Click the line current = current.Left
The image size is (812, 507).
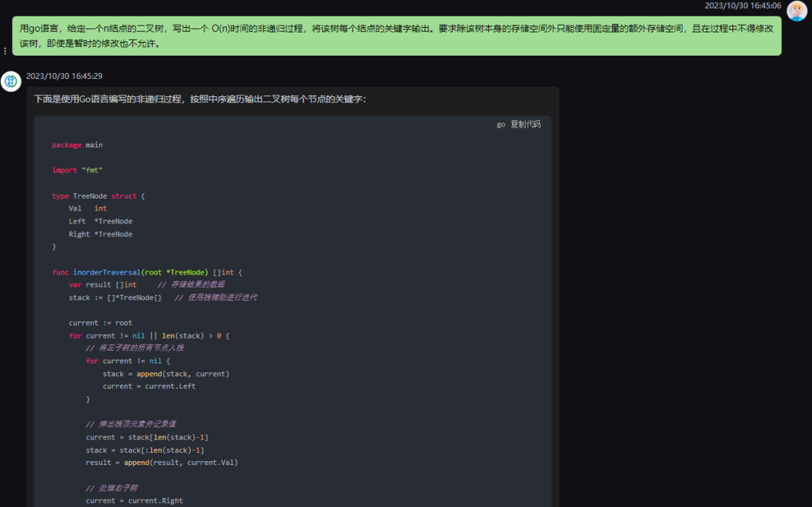point(149,387)
